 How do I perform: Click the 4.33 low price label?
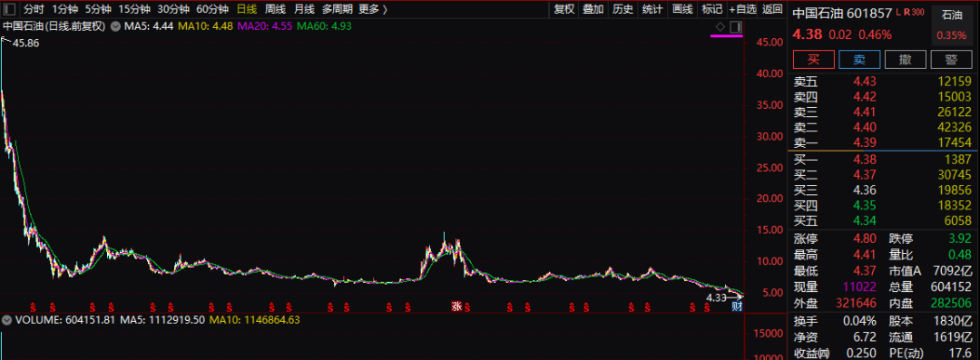716,298
